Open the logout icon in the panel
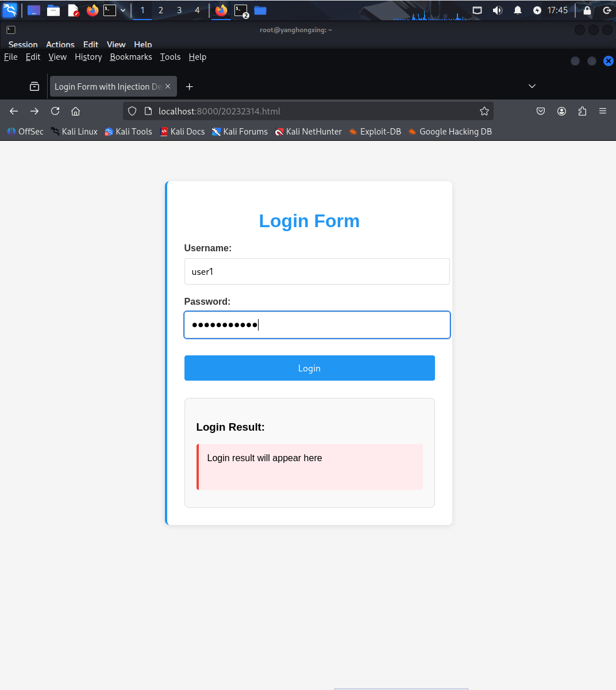 [x=606, y=10]
